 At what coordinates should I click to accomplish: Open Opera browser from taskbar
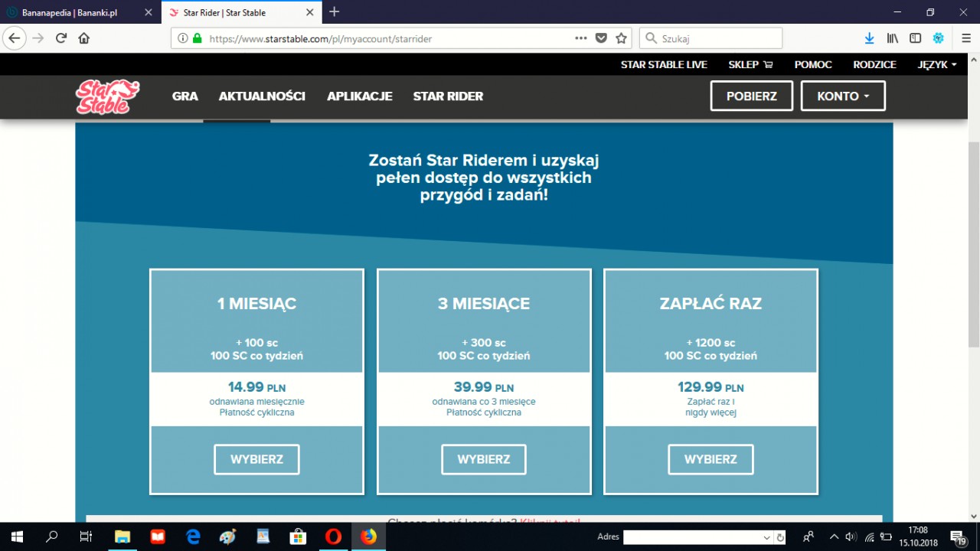[333, 536]
